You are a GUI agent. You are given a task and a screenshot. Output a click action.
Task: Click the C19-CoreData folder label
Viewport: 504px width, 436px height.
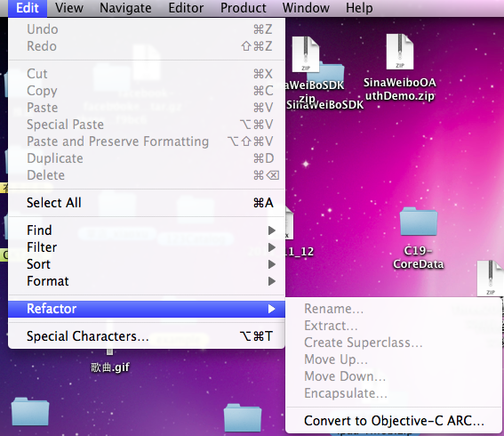pyautogui.click(x=418, y=257)
